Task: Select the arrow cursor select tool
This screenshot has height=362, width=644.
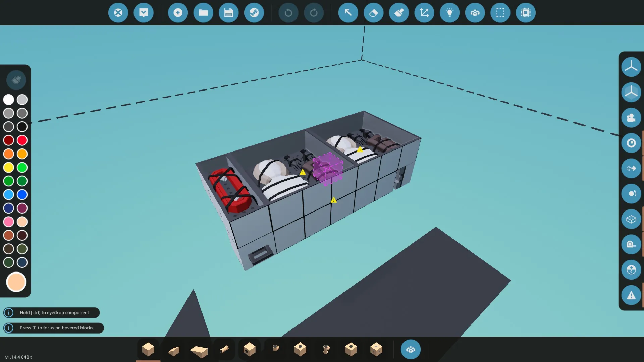Action: point(348,13)
